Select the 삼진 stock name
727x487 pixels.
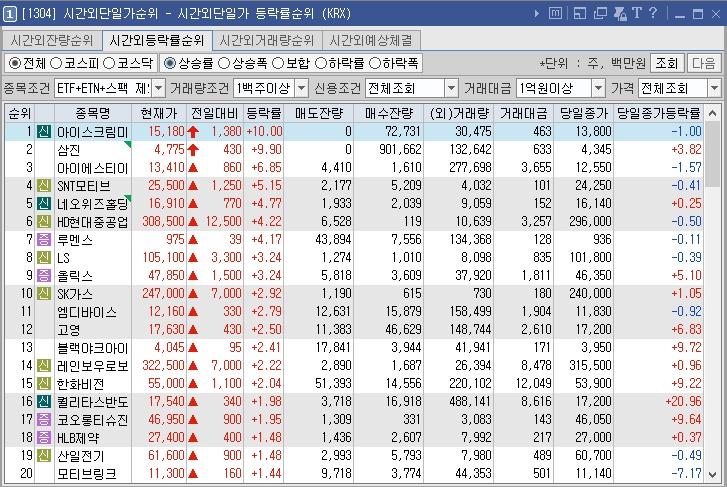[69, 150]
